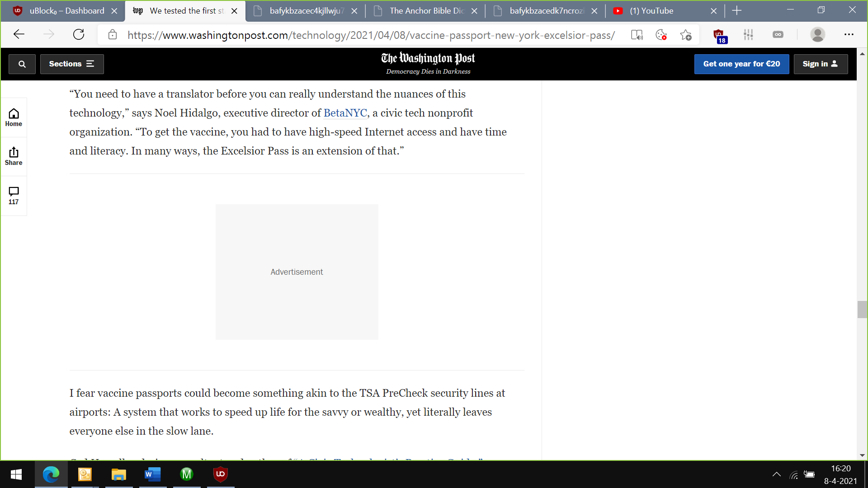Open the Washington Post search icon
Screen dimensions: 868x488
[22, 64]
